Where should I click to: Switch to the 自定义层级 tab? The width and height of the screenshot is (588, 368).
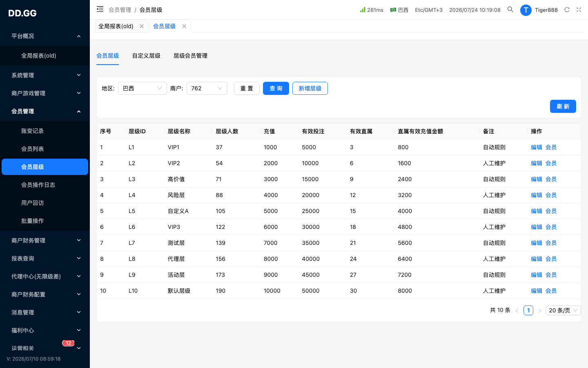click(x=146, y=56)
